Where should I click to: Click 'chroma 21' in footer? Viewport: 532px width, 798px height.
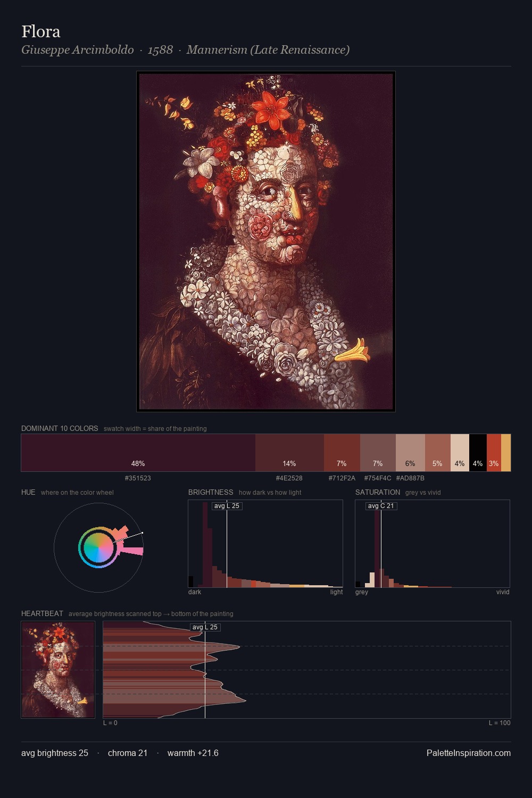128,753
